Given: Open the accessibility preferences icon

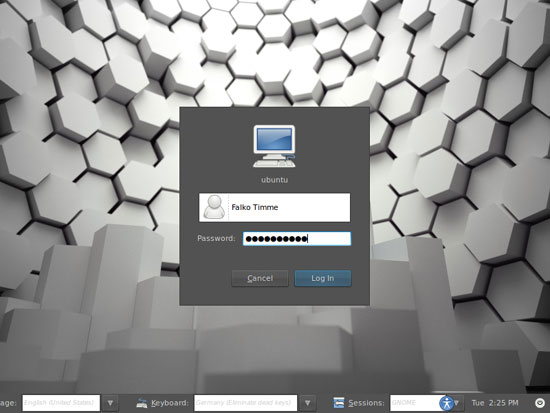Looking at the screenshot, I should [447, 403].
